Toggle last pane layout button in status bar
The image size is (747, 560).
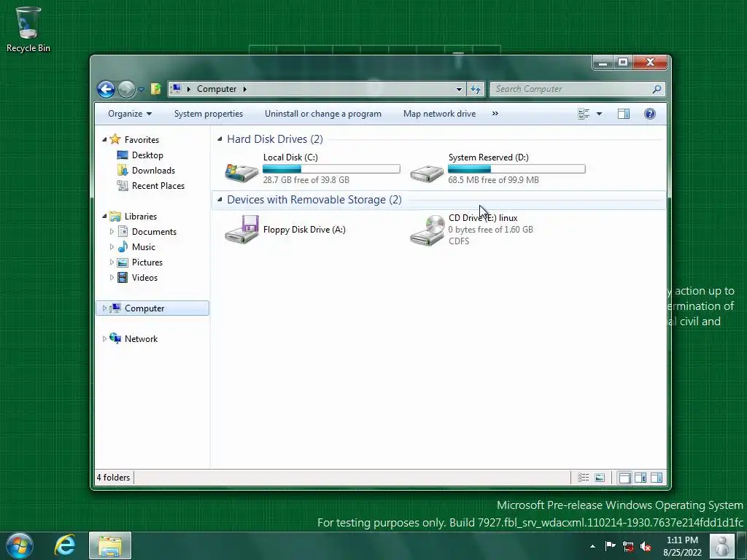[x=657, y=478]
